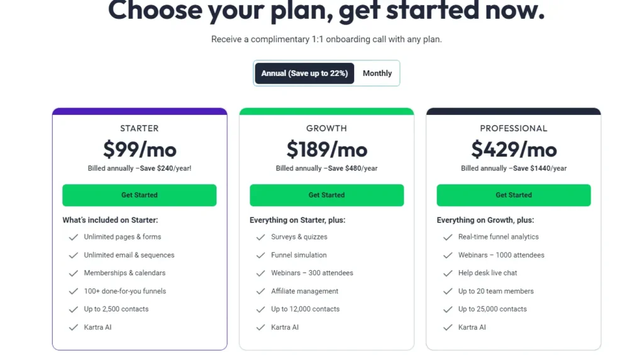This screenshot has height=355, width=644.
Task: Click Get Started on the Professional plan
Action: [513, 195]
